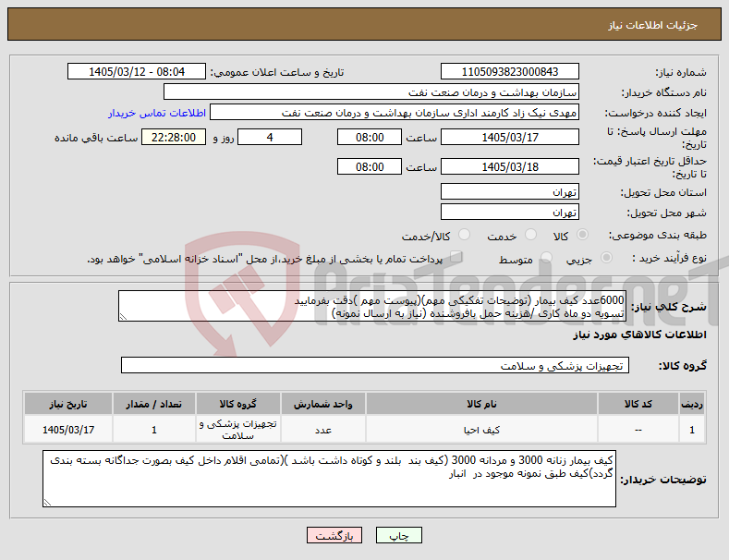Click the price validity date 1405/03/18 field
The width and height of the screenshot is (729, 560).
(509, 166)
